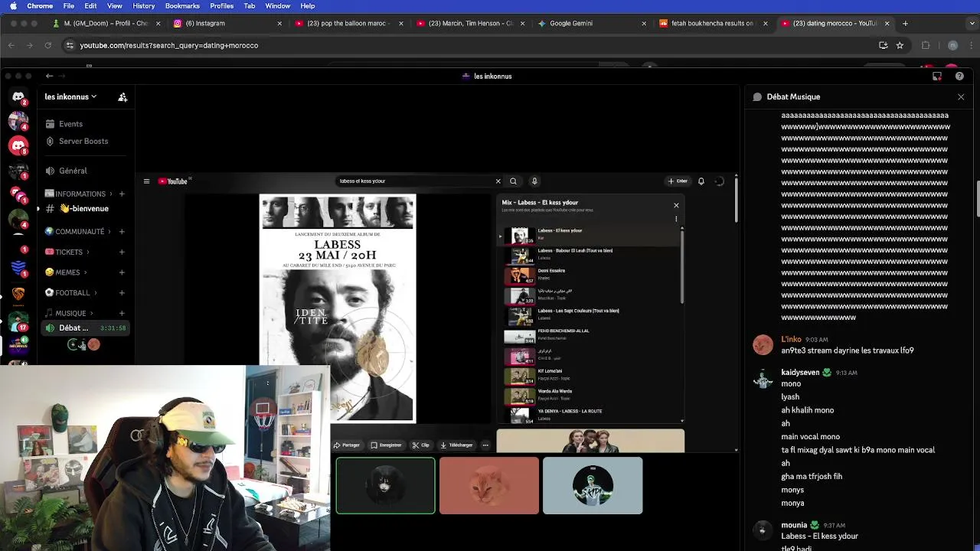Open a new Chrome tab
The height and width of the screenshot is (551, 980).
coord(905,23)
